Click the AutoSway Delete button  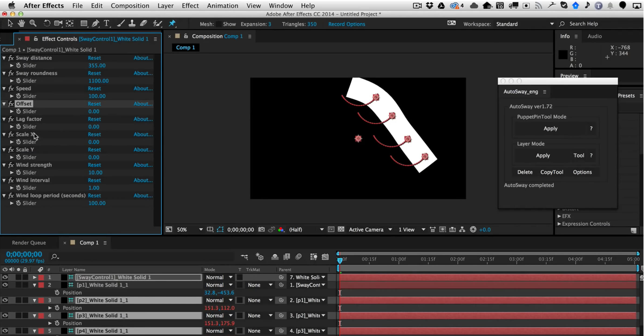point(525,172)
